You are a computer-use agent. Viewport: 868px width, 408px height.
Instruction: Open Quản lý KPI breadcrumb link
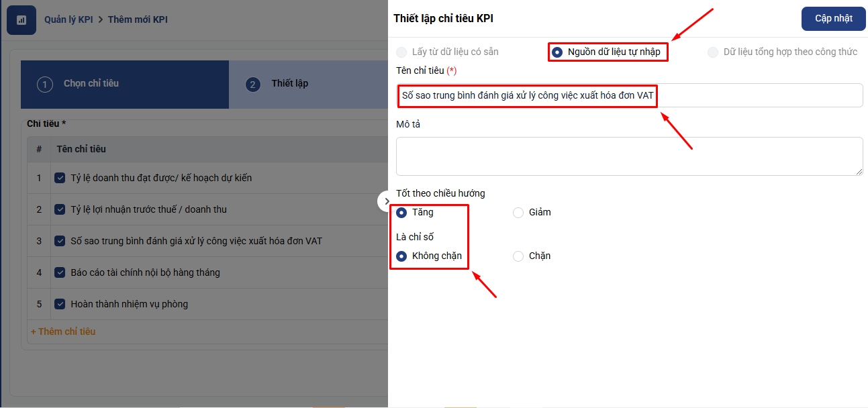(x=68, y=19)
